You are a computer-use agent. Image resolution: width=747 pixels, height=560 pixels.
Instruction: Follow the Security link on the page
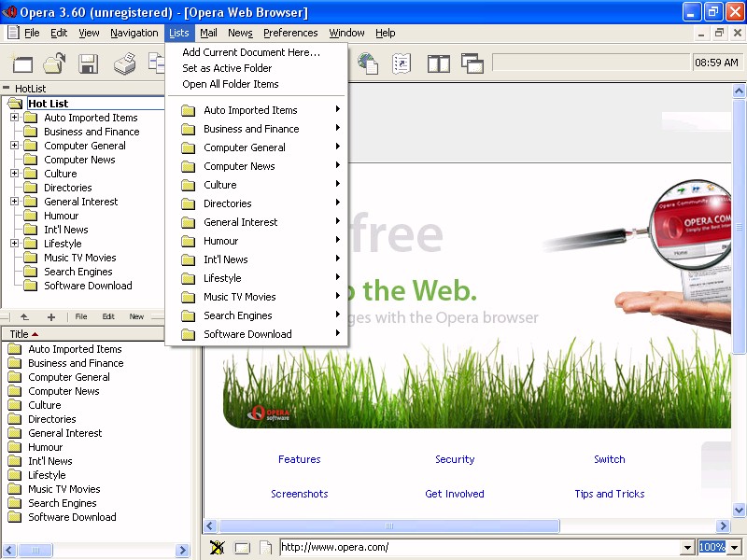point(455,459)
